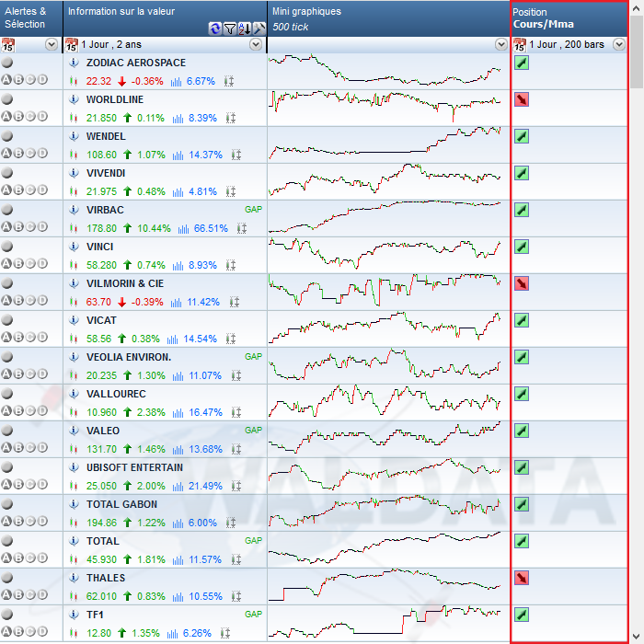This screenshot has height=644, width=644.
Task: Open the VEOLIA ENVIRON. stock name
Action: click(x=129, y=357)
